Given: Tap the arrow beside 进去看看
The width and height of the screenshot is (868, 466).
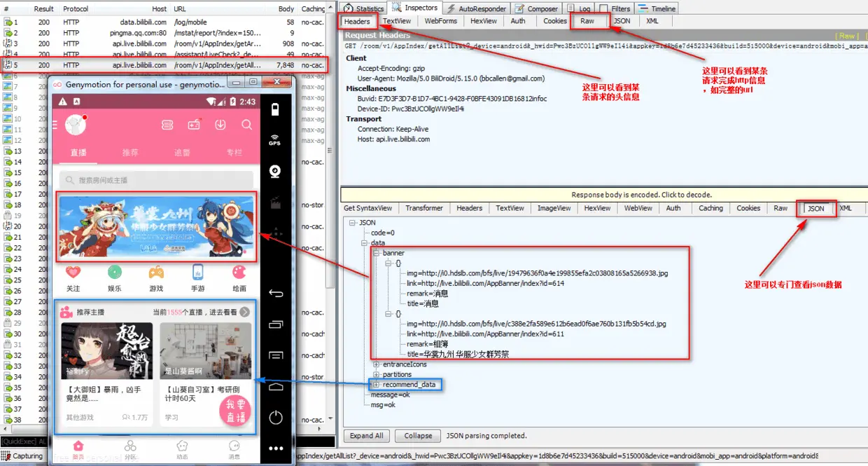Looking at the screenshot, I should pos(244,312).
